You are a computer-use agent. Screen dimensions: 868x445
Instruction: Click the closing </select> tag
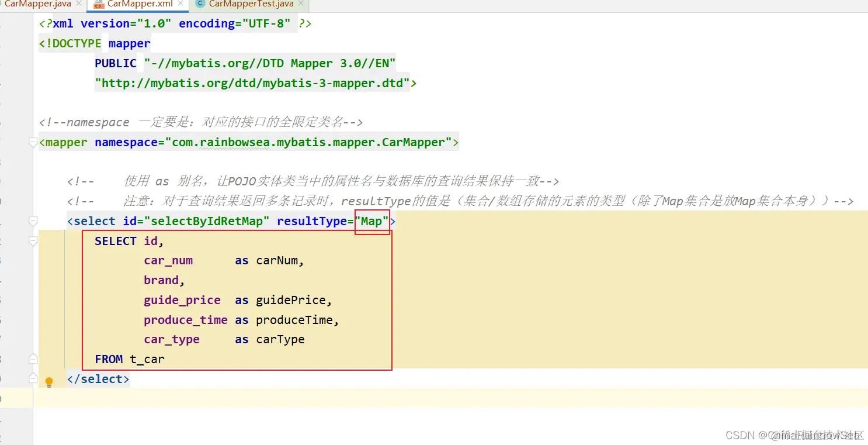click(98, 379)
